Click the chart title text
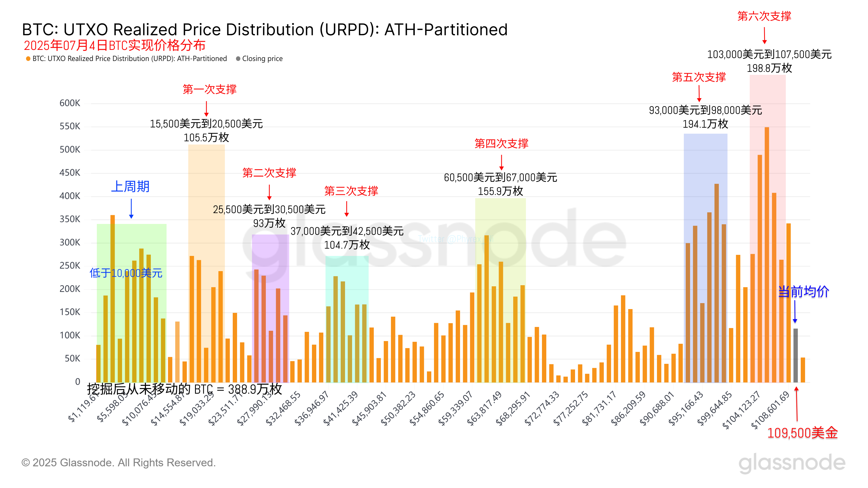This screenshot has width=868, height=488. (264, 30)
